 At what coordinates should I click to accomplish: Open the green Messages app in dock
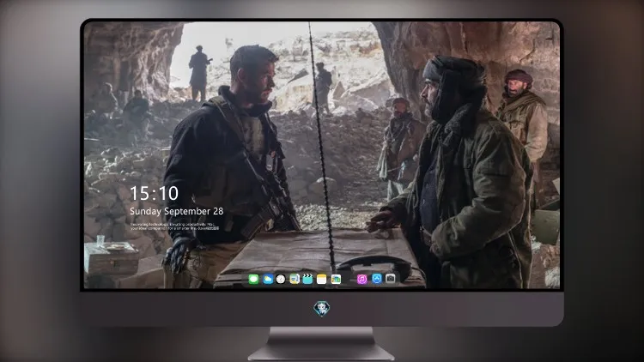point(253,279)
